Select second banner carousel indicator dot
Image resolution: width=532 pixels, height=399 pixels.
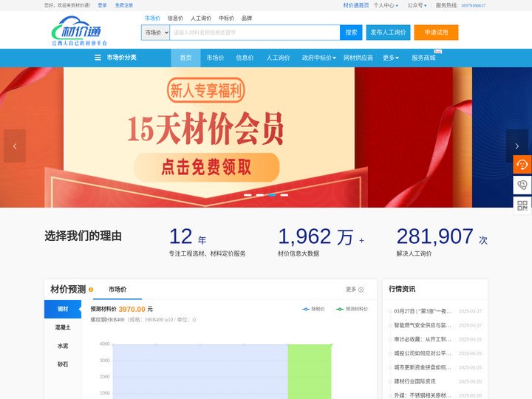260,195
